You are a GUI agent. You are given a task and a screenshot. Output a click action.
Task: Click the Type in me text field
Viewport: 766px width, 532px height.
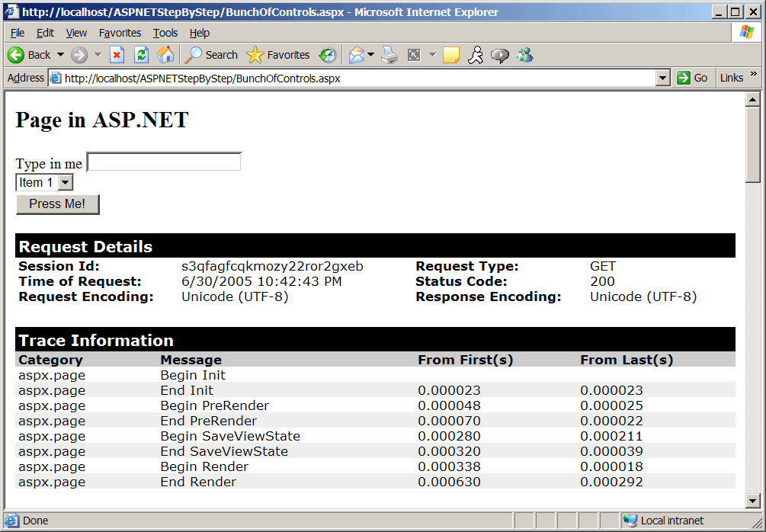pos(164,162)
